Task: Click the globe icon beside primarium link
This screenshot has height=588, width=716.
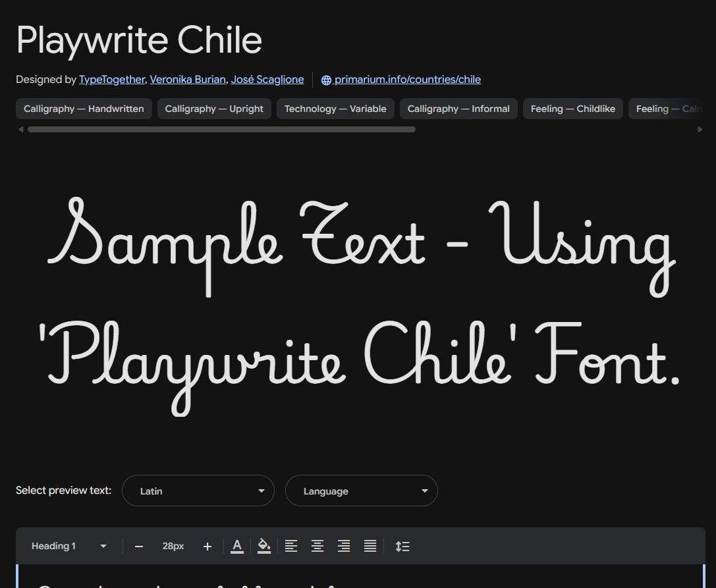Action: (x=326, y=80)
